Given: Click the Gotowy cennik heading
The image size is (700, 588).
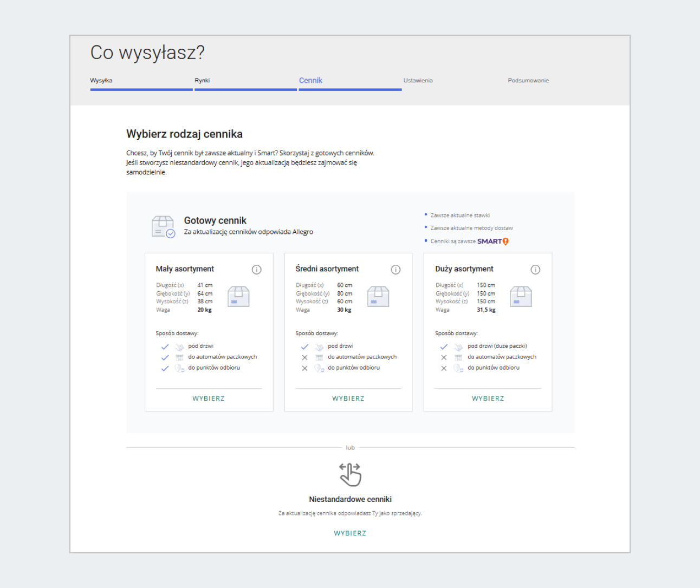Looking at the screenshot, I should (215, 220).
